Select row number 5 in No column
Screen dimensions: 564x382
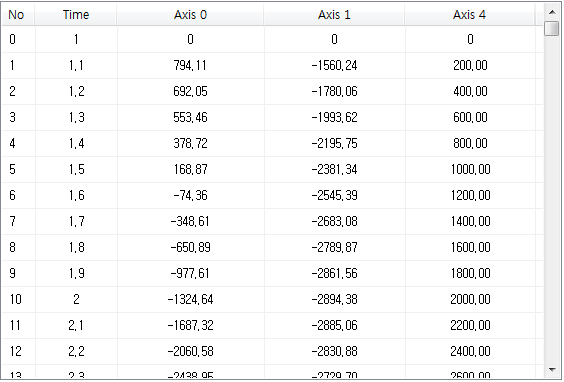coord(19,169)
